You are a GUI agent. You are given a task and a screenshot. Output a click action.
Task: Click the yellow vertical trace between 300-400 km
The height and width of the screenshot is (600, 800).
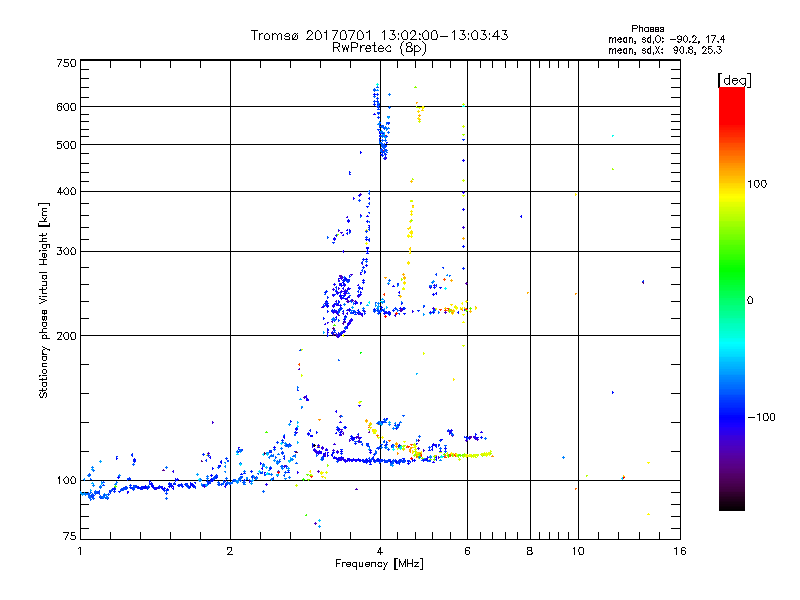click(x=411, y=224)
